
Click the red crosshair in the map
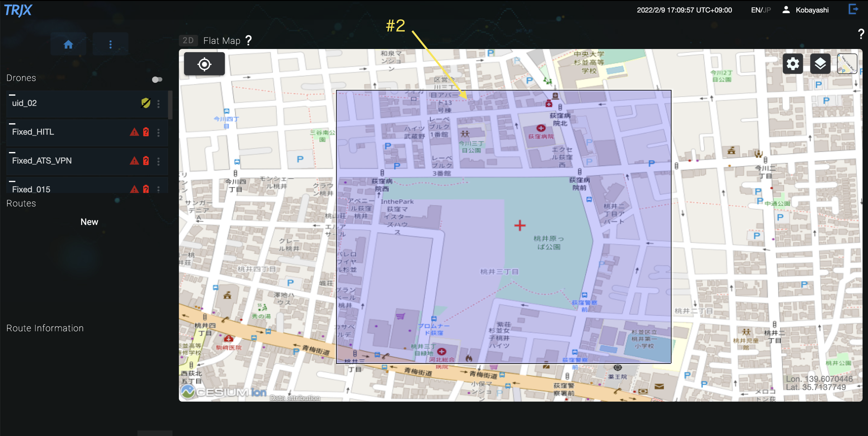(x=520, y=225)
